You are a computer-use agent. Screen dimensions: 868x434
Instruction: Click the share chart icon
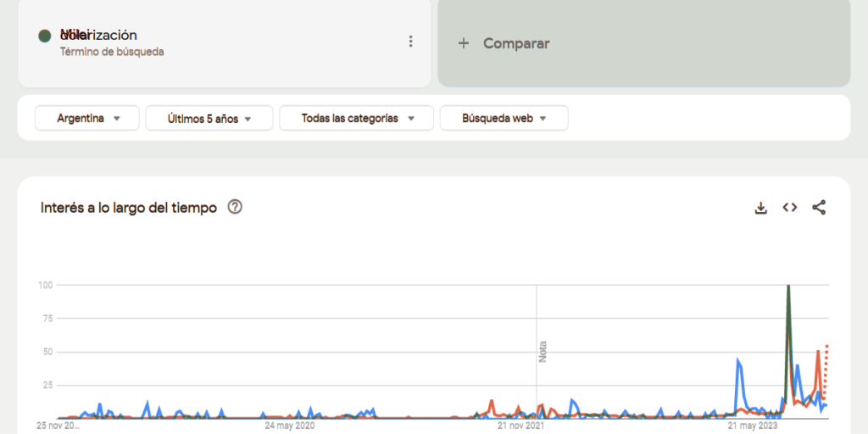pyautogui.click(x=818, y=208)
